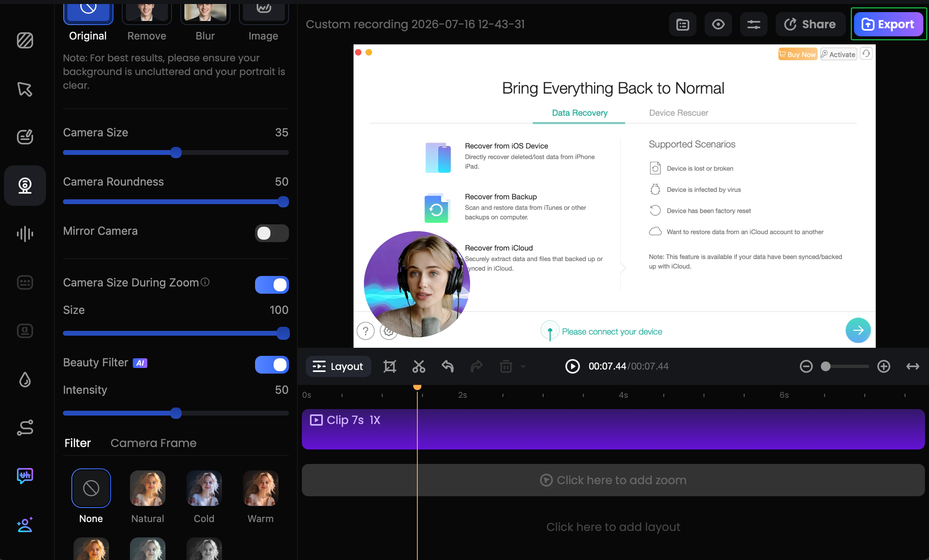This screenshot has height=560, width=929.
Task: Adjust the Beauty Filter Intensity slider
Action: [176, 413]
